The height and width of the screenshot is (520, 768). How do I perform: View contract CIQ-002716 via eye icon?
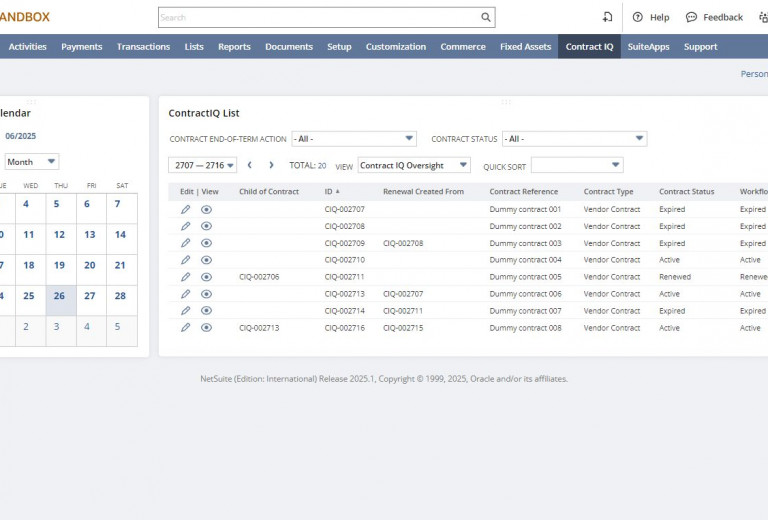coord(206,328)
